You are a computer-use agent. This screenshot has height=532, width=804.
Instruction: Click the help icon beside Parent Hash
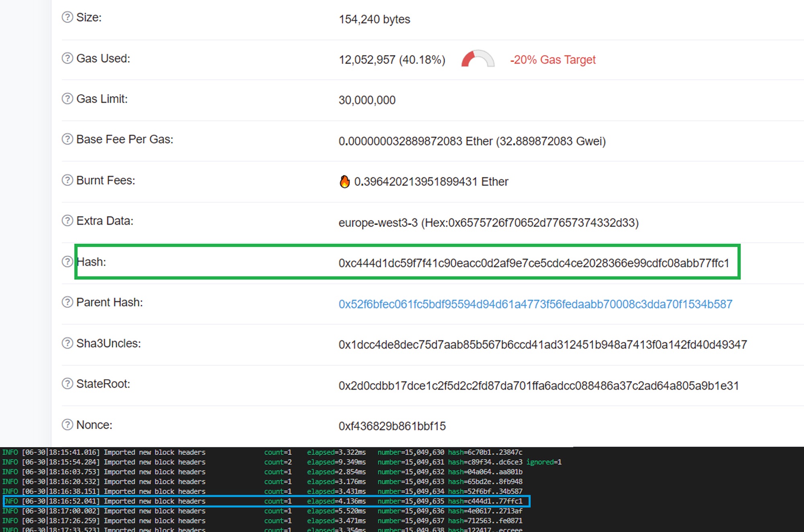click(x=67, y=302)
